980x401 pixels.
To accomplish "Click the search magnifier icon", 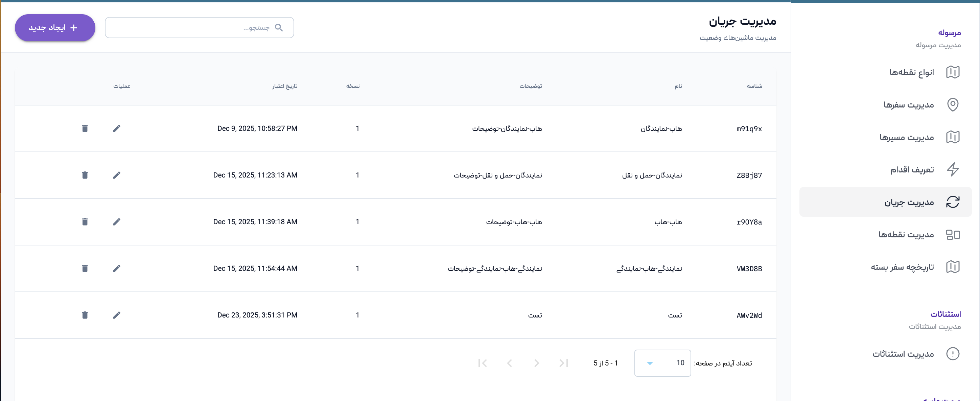I will point(279,28).
